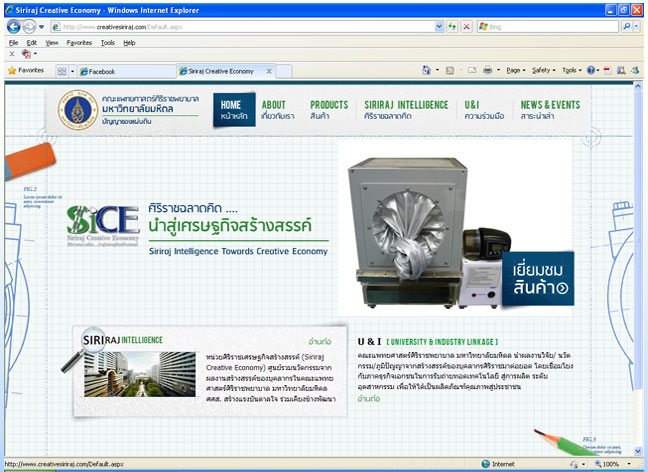The height and width of the screenshot is (472, 648).
Task: Expand the Page dropdown menu
Action: click(x=516, y=71)
